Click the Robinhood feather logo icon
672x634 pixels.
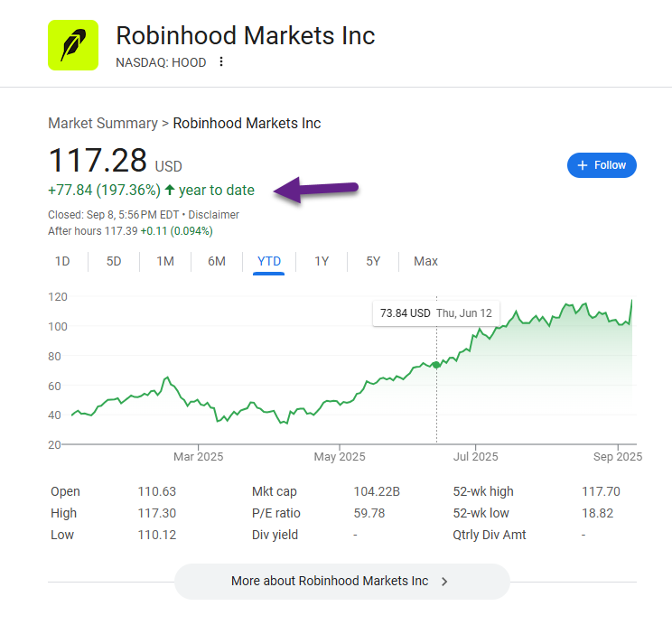[x=73, y=45]
